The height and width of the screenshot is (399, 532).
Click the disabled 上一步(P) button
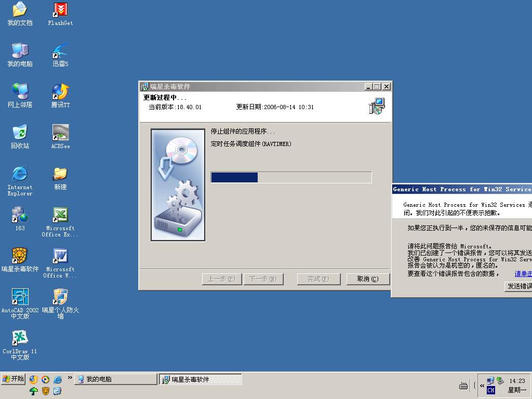221,279
